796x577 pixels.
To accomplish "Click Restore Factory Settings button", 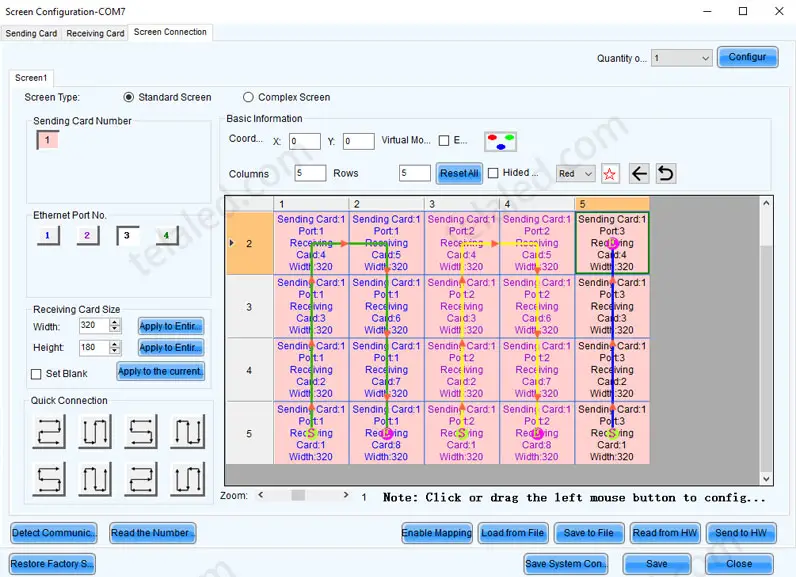I will pyautogui.click(x=52, y=564).
